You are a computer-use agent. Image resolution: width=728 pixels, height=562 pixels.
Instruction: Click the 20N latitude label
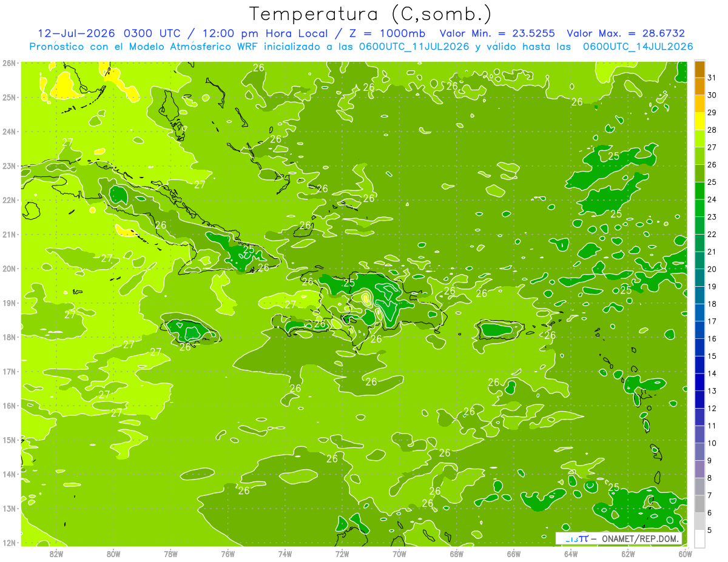9,269
